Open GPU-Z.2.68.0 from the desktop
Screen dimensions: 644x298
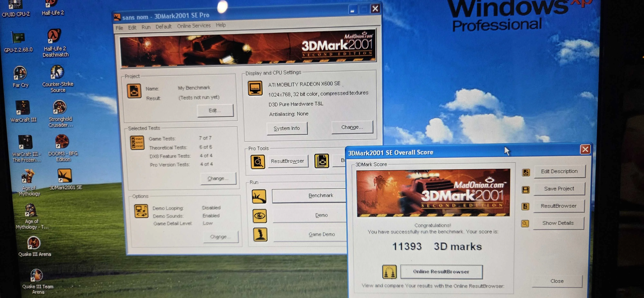pos(18,42)
